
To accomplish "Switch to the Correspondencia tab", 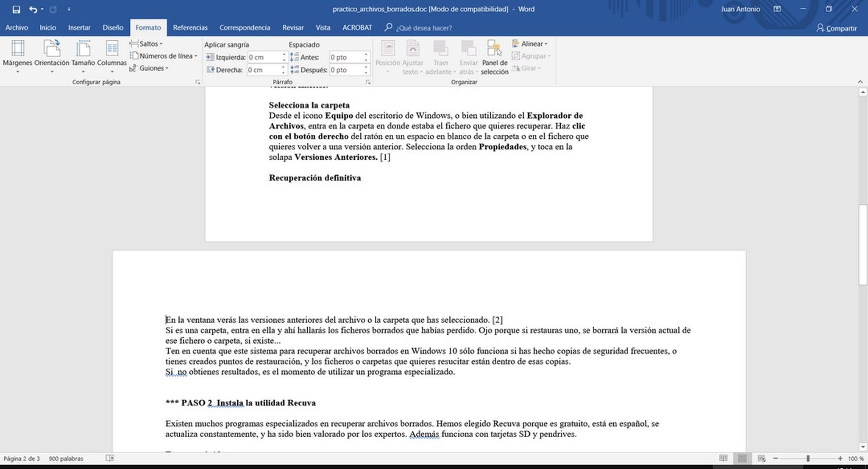I will [245, 28].
